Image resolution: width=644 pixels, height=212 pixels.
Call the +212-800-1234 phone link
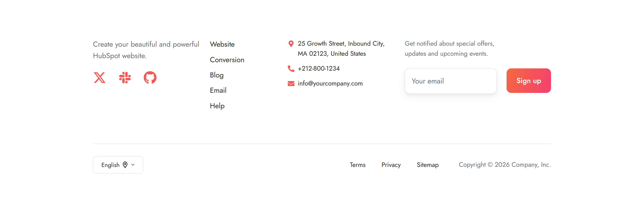(x=319, y=69)
